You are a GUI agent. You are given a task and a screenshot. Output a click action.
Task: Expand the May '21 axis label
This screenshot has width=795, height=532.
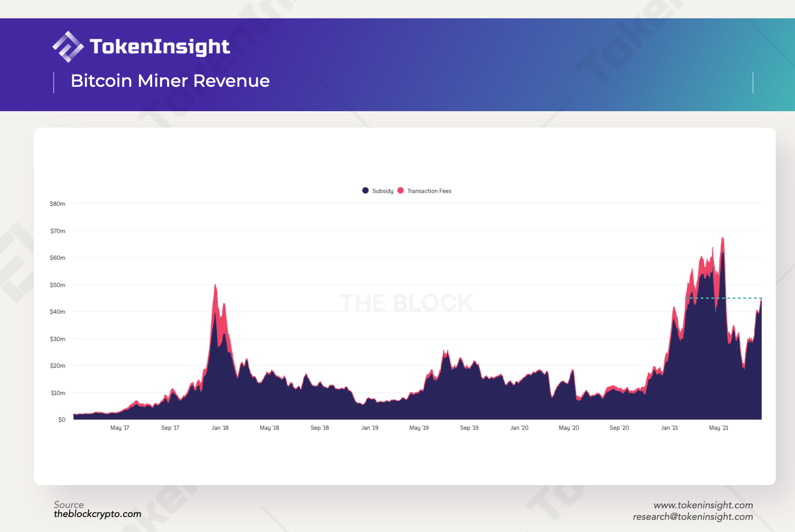tap(719, 428)
